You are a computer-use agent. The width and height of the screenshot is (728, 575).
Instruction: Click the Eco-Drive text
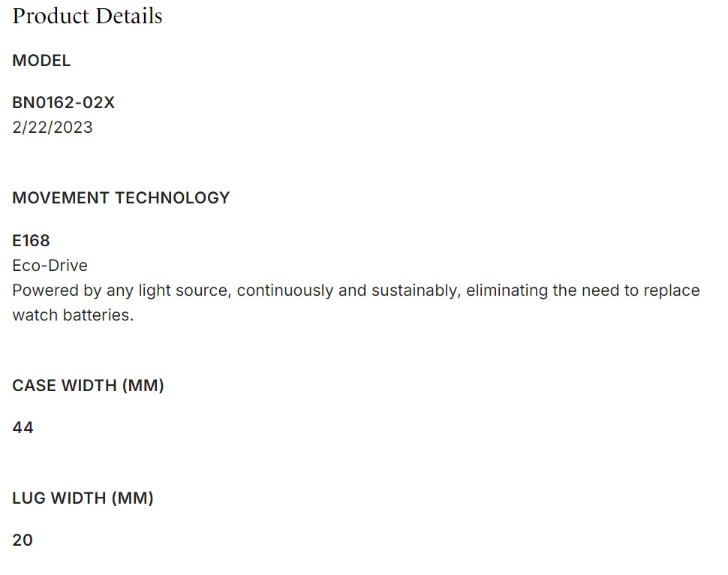pos(50,265)
